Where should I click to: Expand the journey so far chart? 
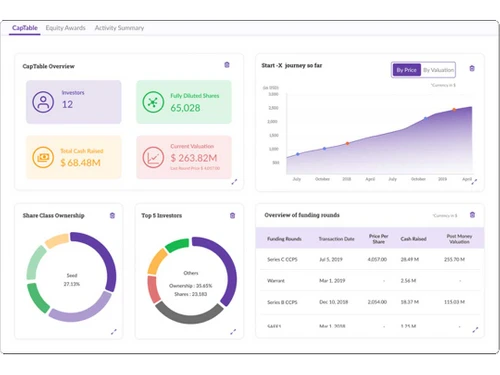click(474, 181)
